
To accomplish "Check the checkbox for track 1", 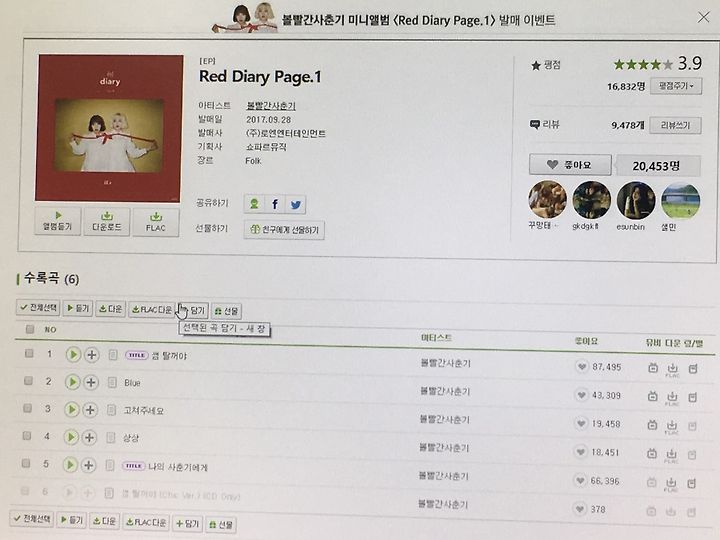I will coord(29,353).
